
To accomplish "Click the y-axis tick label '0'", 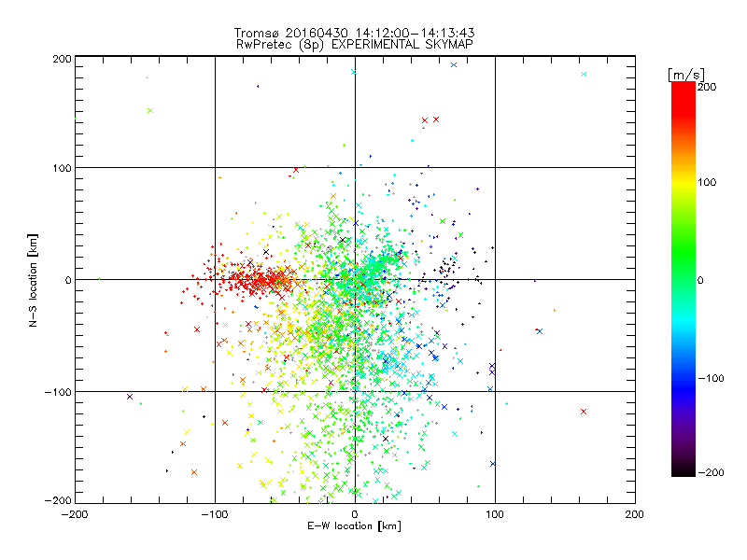I will tap(67, 280).
